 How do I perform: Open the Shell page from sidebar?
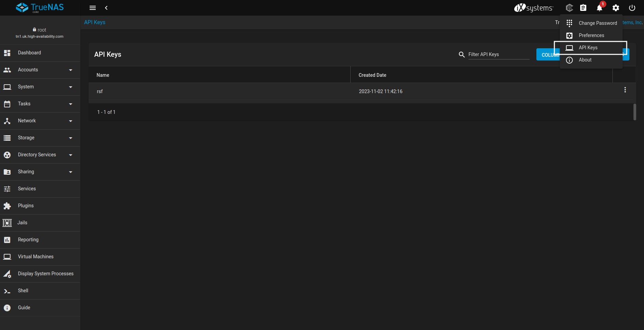click(x=23, y=291)
